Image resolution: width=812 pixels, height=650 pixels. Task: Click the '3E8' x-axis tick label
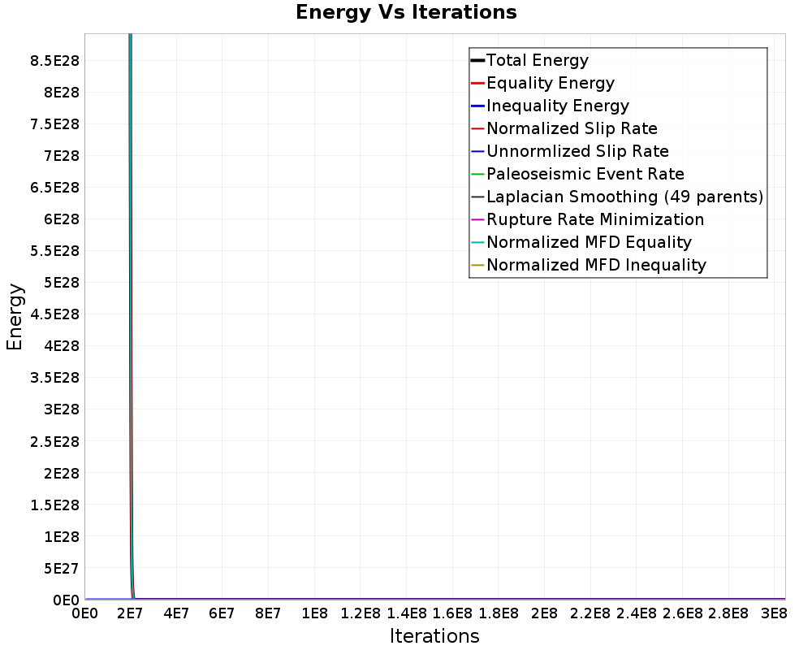(x=774, y=613)
